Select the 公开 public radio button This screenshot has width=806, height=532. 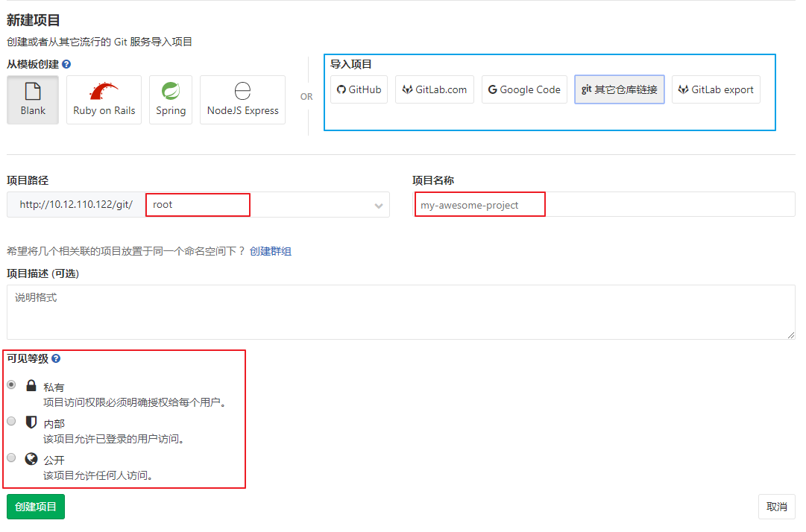pos(11,457)
